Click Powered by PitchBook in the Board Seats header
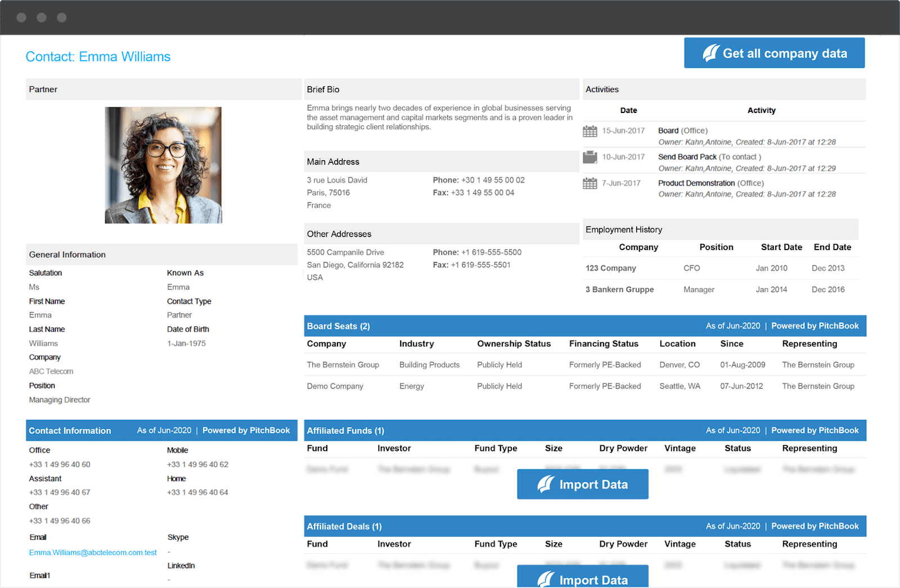Image resolution: width=900 pixels, height=588 pixels. tap(815, 325)
